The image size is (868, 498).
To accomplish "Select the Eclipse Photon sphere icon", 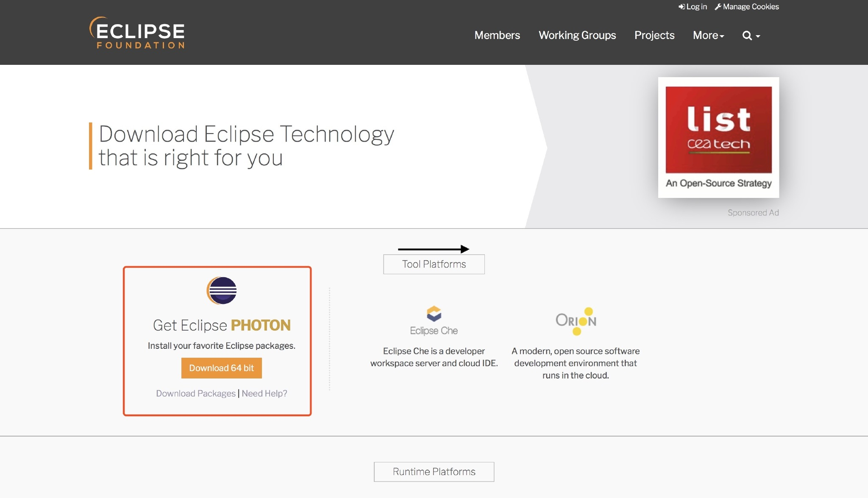I will (x=221, y=290).
